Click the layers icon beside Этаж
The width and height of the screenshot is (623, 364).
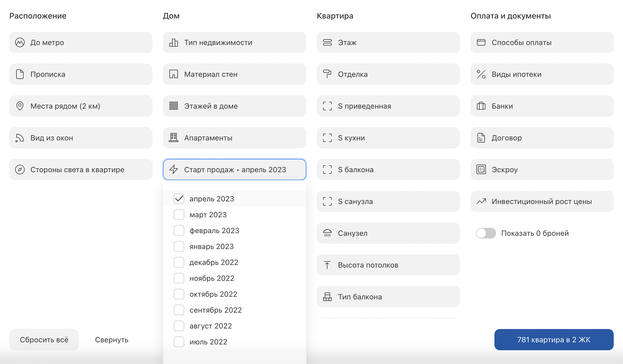(327, 42)
